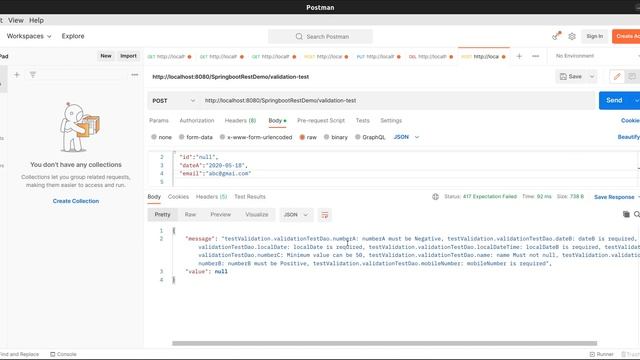
Task: Click into the Search Postman field
Action: click(320, 36)
